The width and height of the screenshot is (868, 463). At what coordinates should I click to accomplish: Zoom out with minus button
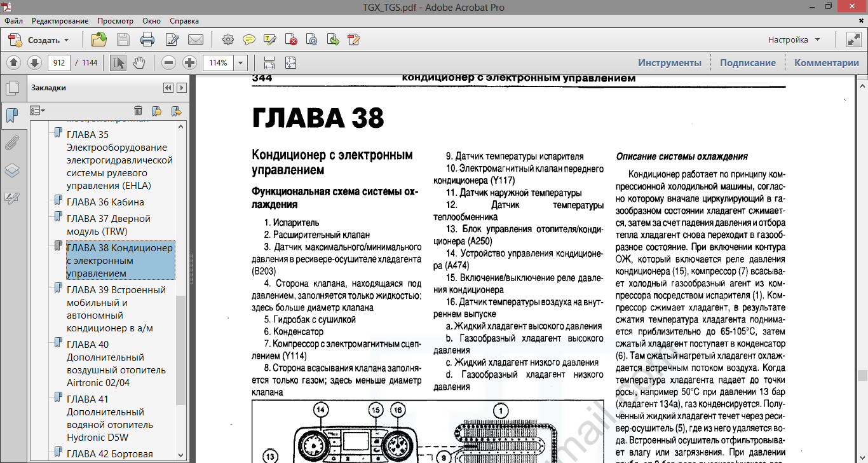click(168, 62)
